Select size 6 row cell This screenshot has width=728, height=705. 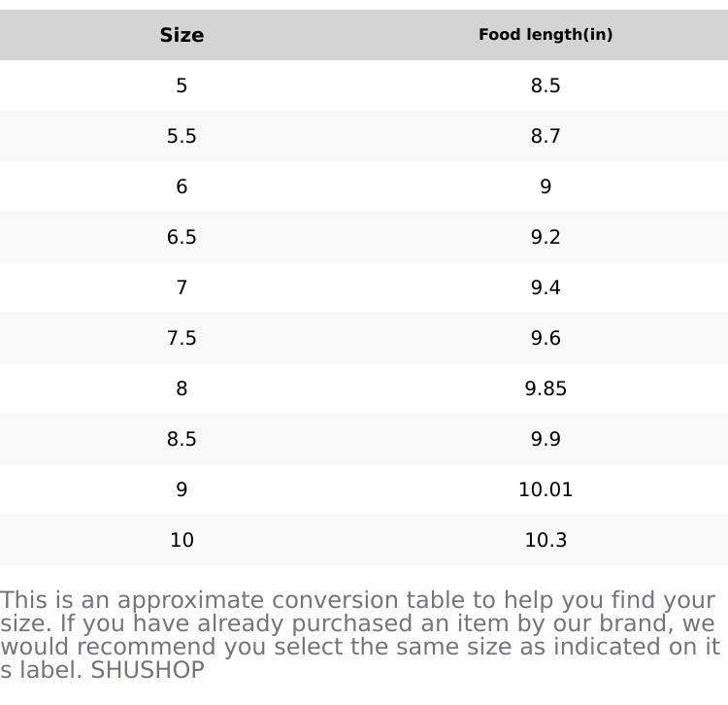[x=182, y=186]
